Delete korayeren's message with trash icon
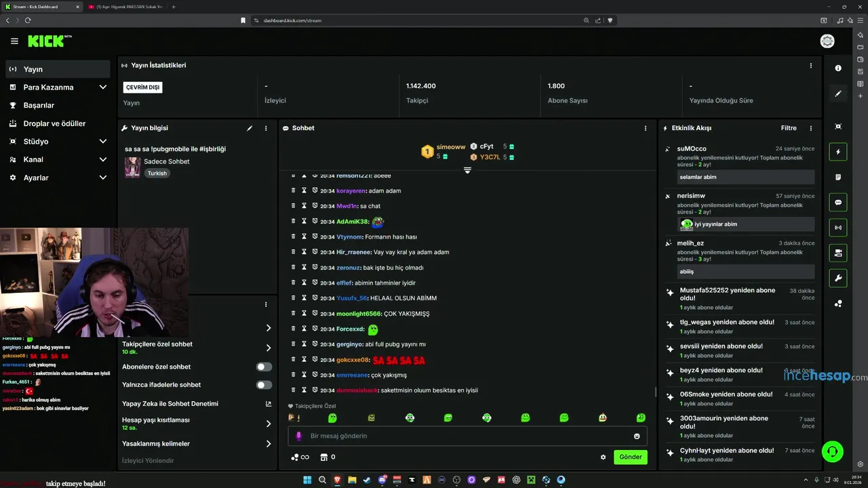The height and width of the screenshot is (488, 868). 294,191
